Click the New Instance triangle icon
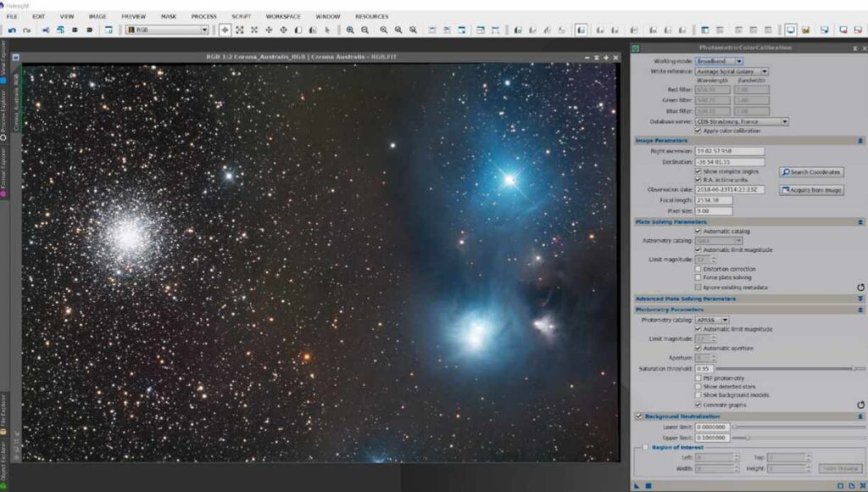The height and width of the screenshot is (492, 868). coord(637,486)
